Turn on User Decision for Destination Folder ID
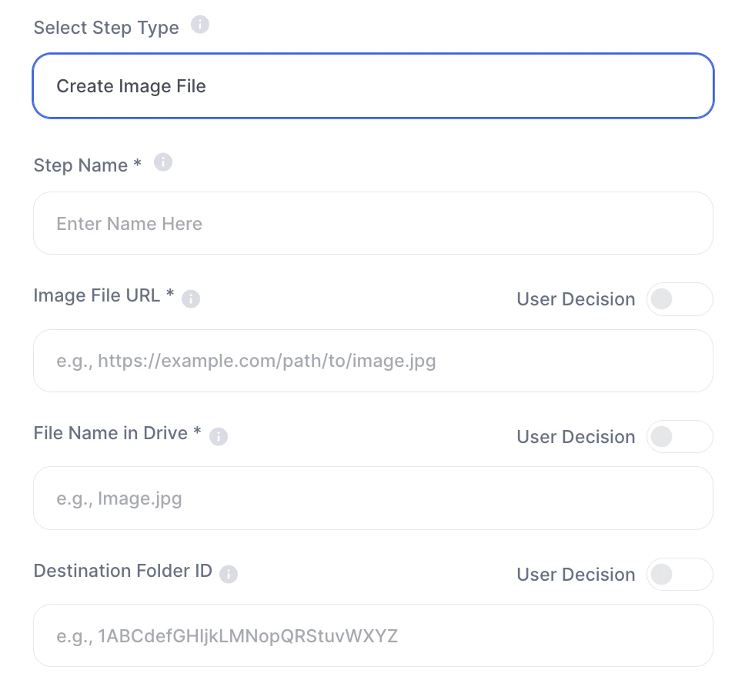The image size is (745, 700). [x=680, y=575]
